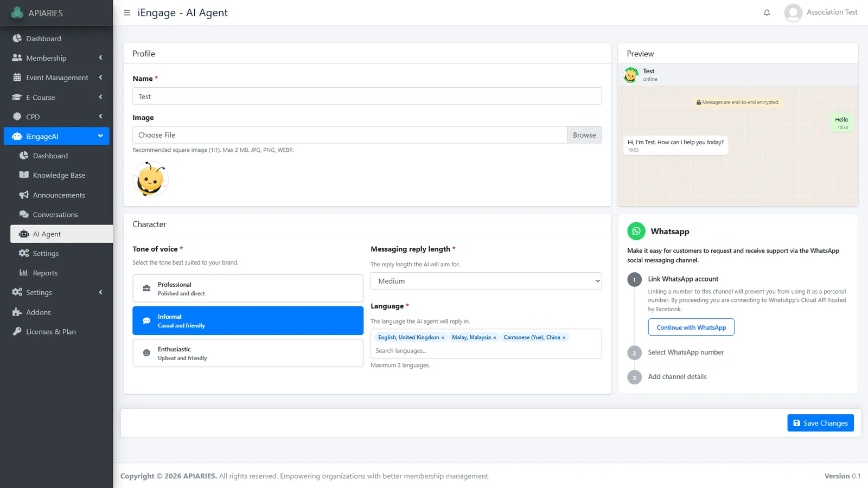Expand the bottom Settings menu chevron

tap(100, 292)
